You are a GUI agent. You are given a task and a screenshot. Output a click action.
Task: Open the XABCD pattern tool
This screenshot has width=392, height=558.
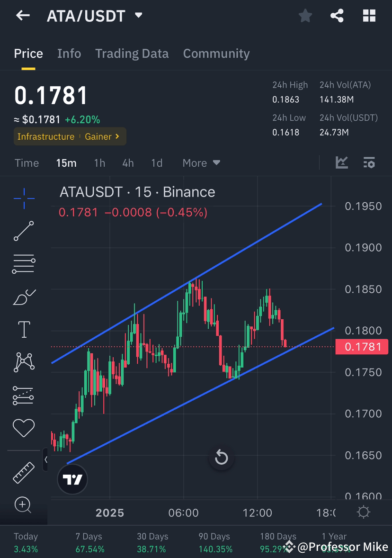(x=24, y=361)
